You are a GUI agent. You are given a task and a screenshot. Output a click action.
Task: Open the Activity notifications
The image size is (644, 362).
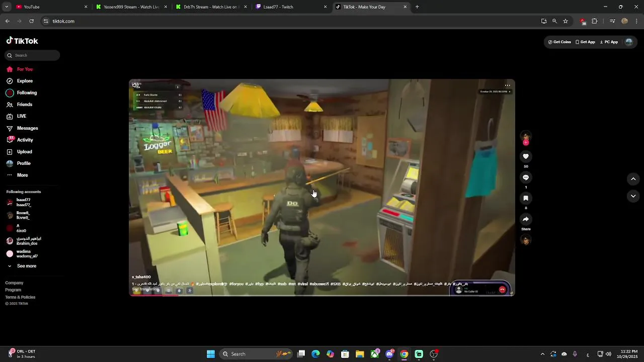[19, 140]
